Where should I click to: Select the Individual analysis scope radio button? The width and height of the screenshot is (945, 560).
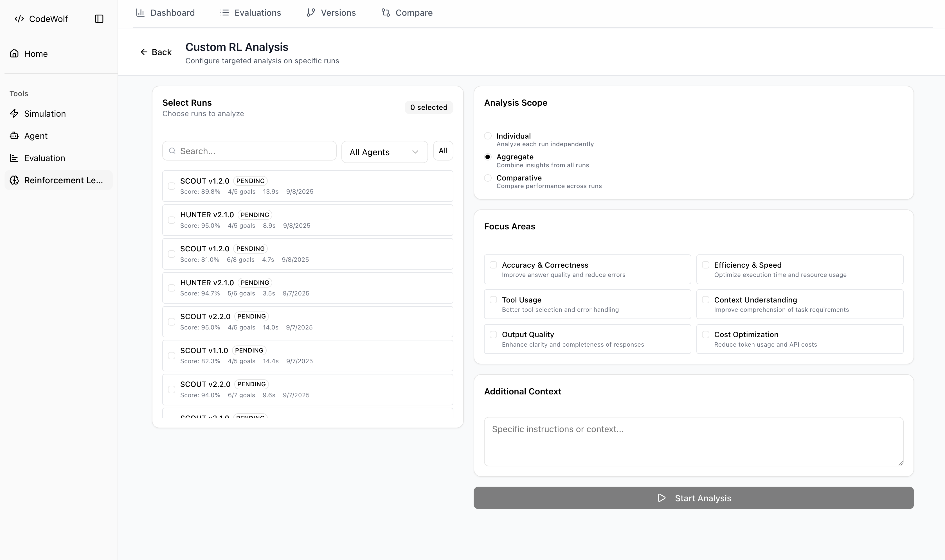pos(488,136)
